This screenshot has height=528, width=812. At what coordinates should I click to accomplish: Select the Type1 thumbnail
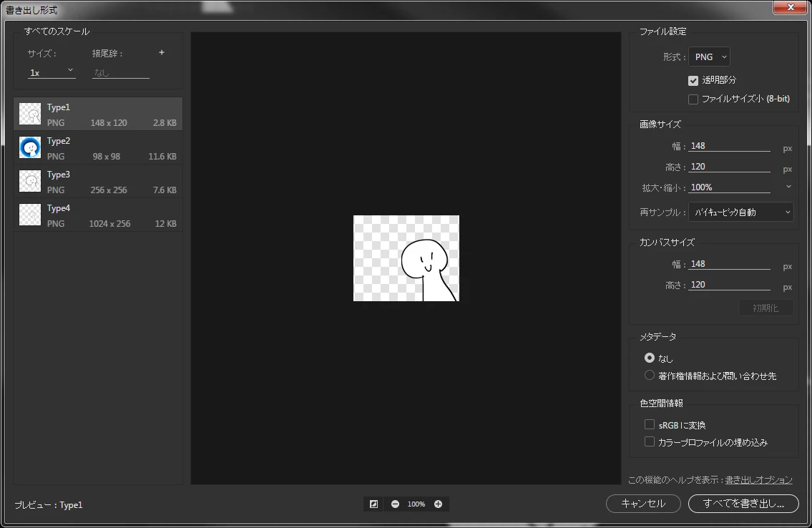coord(30,114)
